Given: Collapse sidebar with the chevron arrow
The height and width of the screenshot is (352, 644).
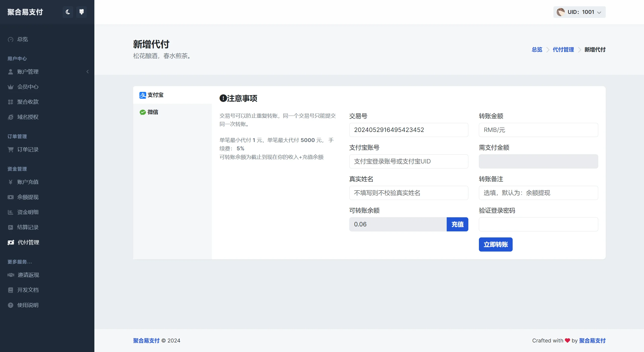Looking at the screenshot, I should 87,72.
